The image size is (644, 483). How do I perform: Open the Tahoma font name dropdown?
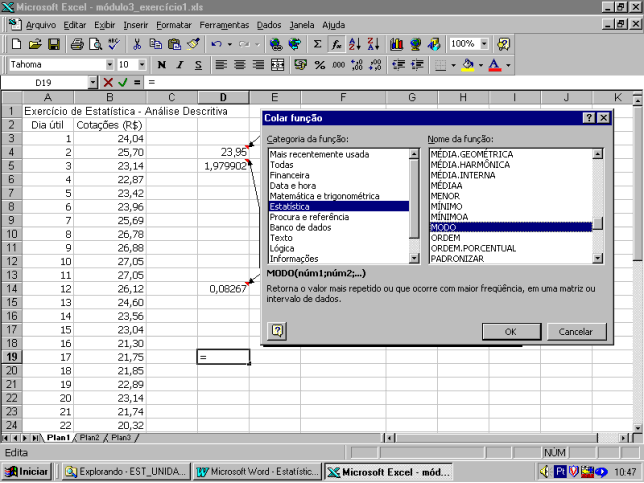click(108, 64)
